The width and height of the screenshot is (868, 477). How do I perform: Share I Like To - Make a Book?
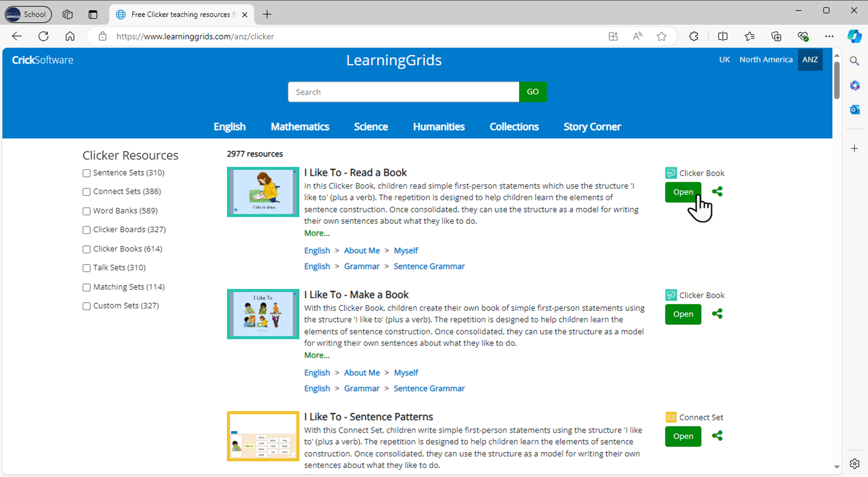tap(717, 314)
